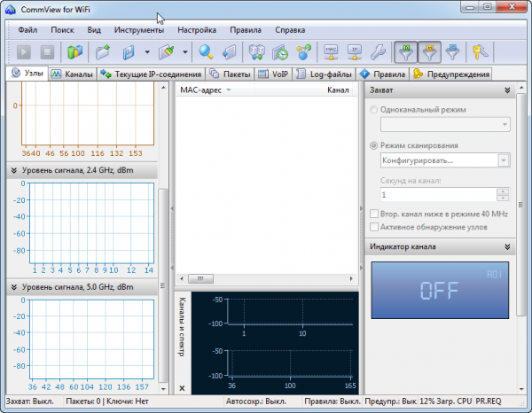Stop capture using the stop button
Viewport: 532px width, 413px height.
pyautogui.click(x=47, y=52)
